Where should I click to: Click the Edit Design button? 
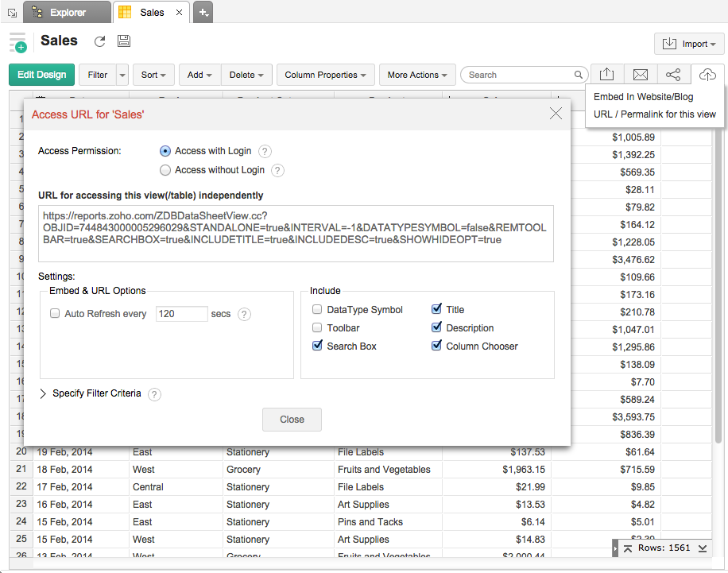42,75
